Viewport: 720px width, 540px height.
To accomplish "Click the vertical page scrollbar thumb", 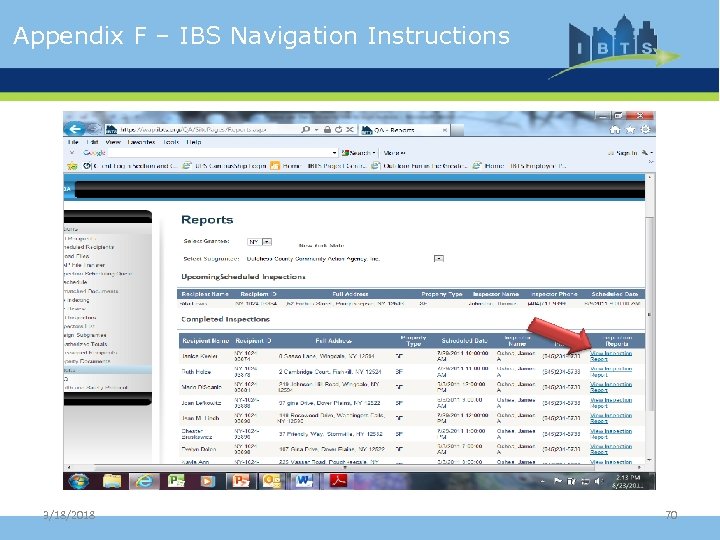I will pyautogui.click(x=649, y=315).
